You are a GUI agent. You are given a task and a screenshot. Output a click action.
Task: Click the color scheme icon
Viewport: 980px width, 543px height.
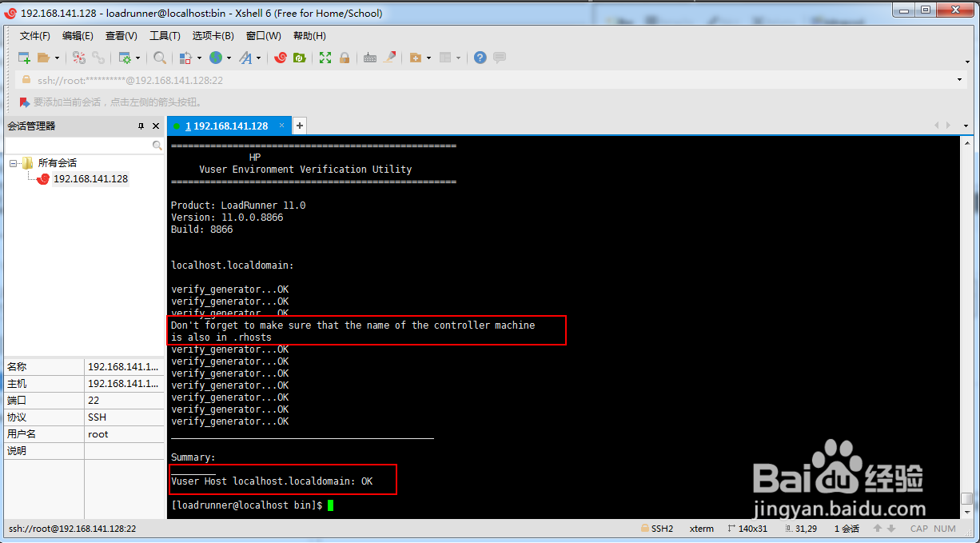(185, 58)
